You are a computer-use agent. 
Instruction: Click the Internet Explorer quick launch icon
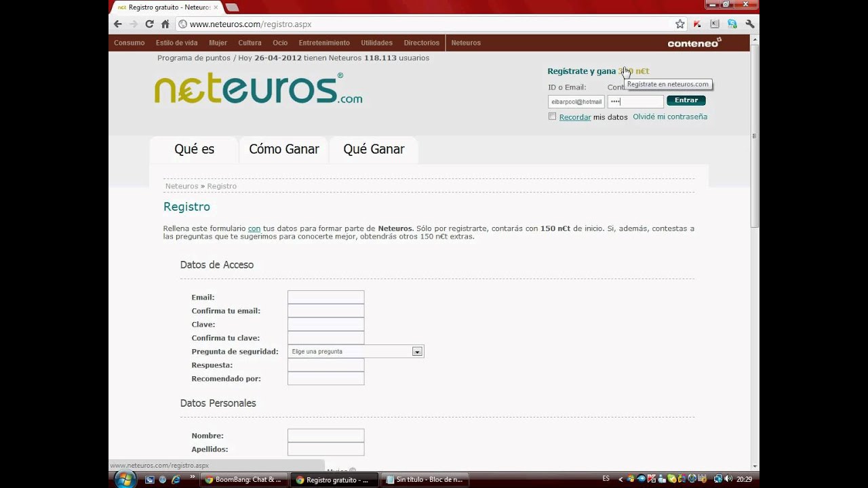click(x=176, y=479)
